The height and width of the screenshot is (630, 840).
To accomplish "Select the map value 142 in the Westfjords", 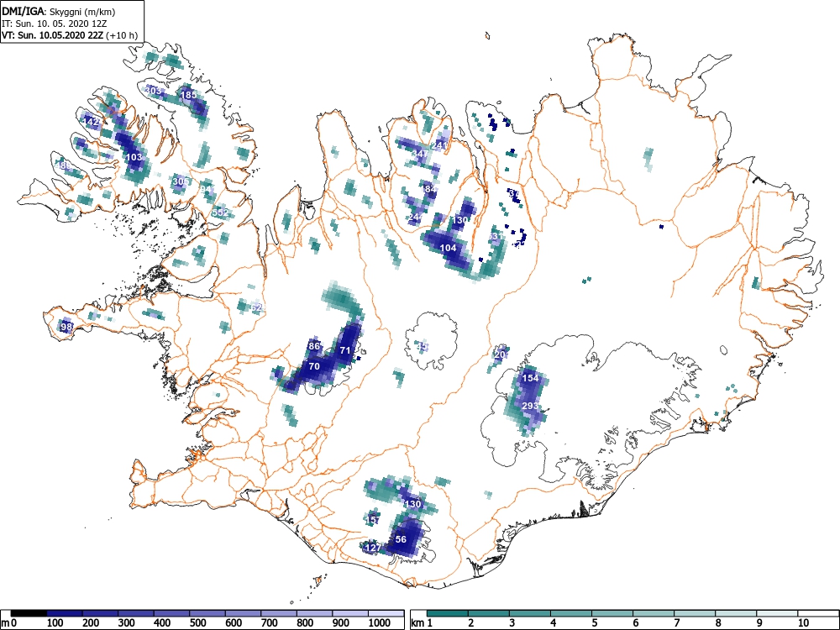I will tap(91, 122).
